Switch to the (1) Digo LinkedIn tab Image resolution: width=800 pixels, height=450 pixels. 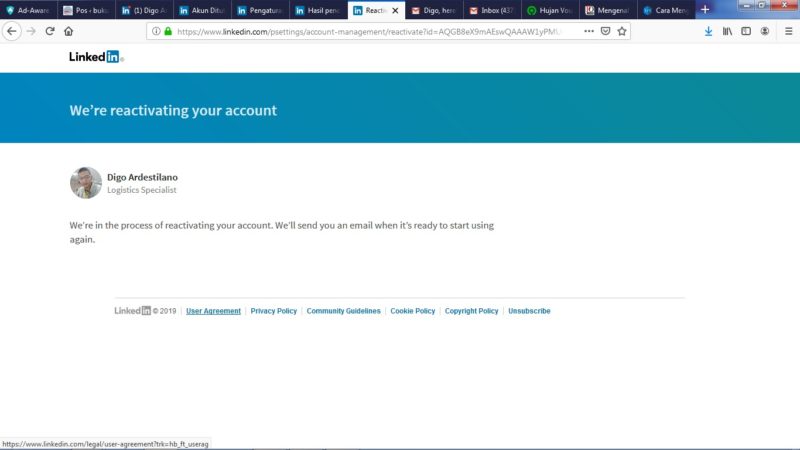(x=144, y=10)
